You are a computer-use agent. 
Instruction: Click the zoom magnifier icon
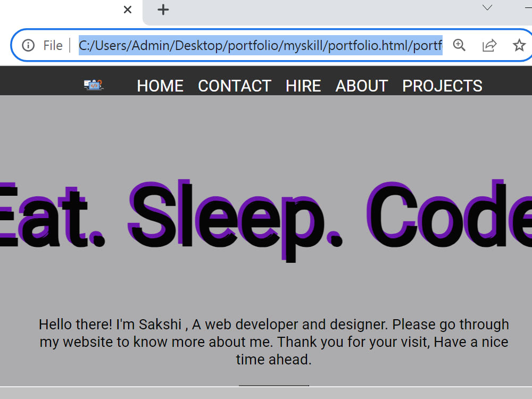click(x=459, y=45)
